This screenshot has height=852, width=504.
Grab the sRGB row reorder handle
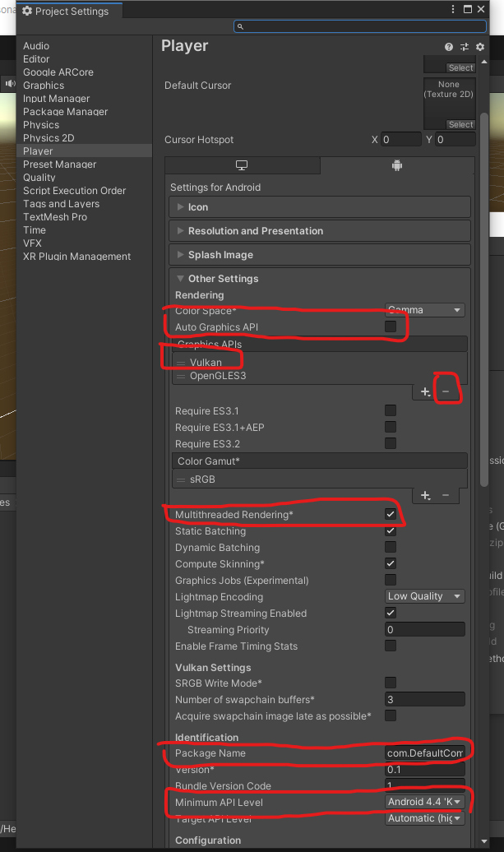181,479
